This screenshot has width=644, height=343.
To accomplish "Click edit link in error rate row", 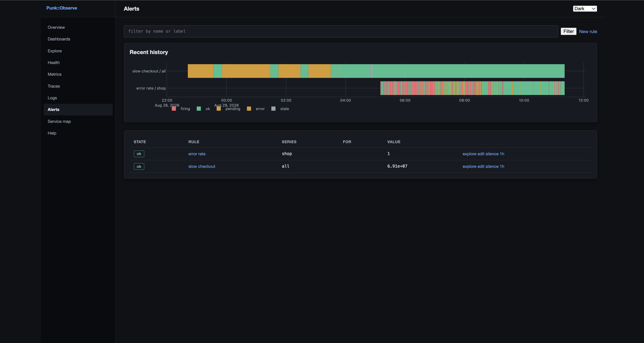I will coord(481,154).
